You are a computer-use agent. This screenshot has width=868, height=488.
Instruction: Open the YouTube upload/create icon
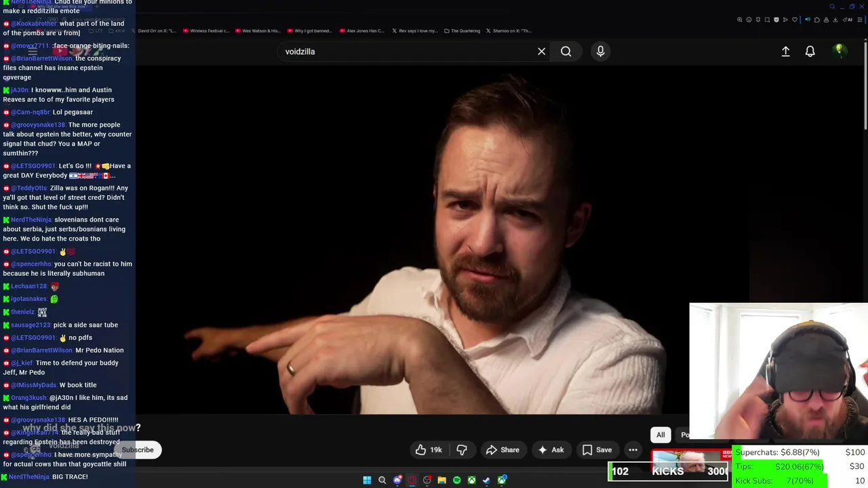pyautogui.click(x=785, y=52)
